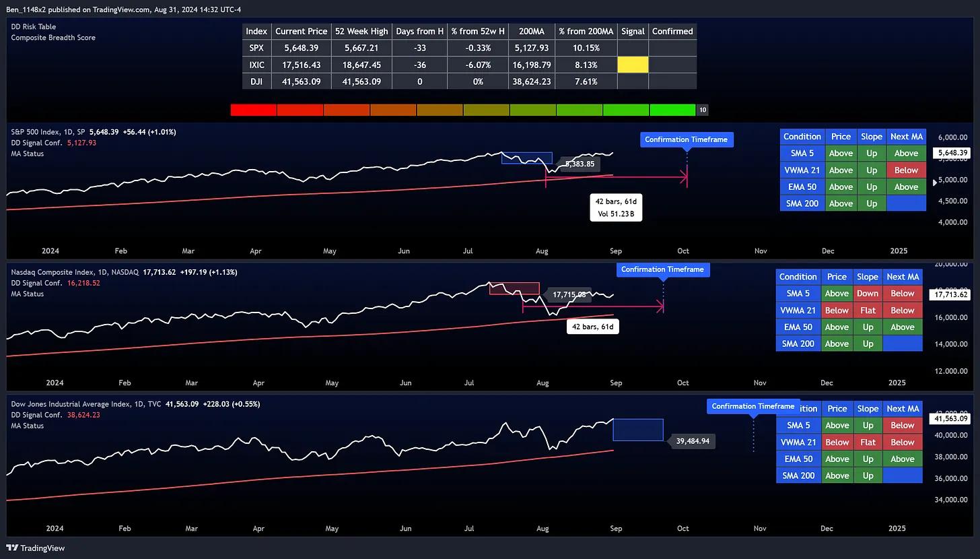Select the IXIC row label in risk table

click(x=256, y=65)
